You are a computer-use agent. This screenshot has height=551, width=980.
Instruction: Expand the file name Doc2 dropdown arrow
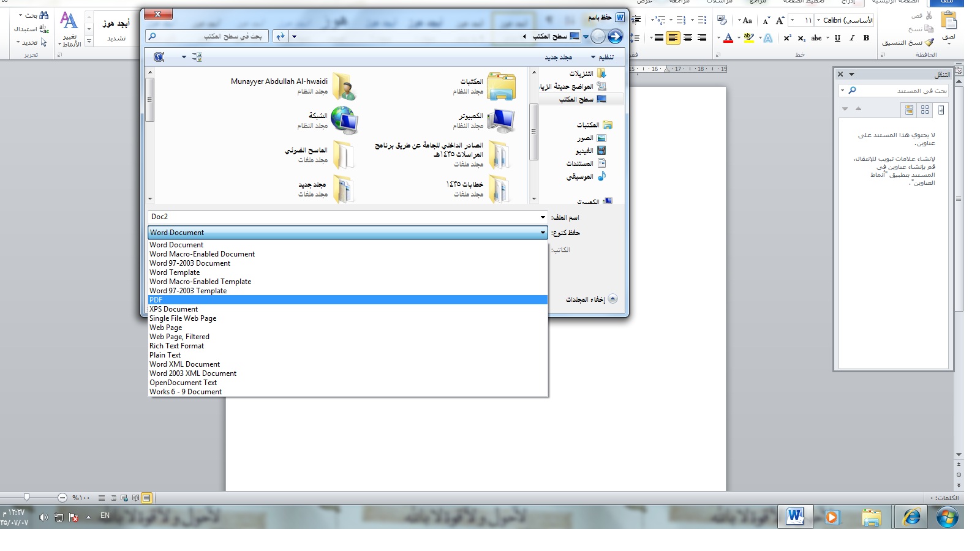(543, 217)
